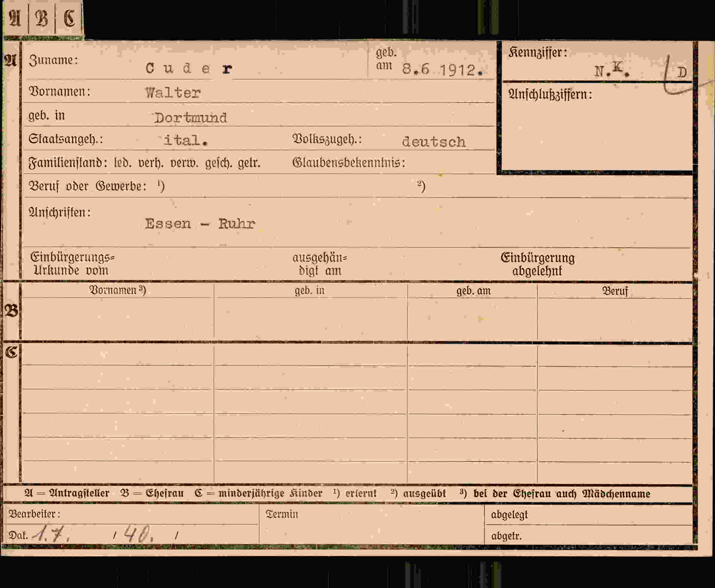Click the 'Kennziffer:' label
The width and height of the screenshot is (715, 588).
pyautogui.click(x=538, y=53)
